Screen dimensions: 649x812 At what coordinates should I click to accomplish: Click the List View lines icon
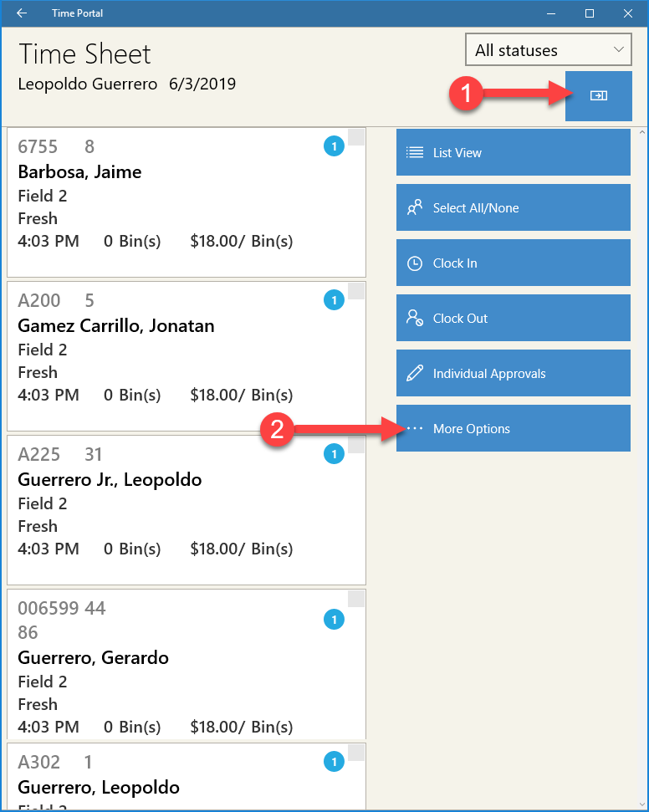pos(414,152)
